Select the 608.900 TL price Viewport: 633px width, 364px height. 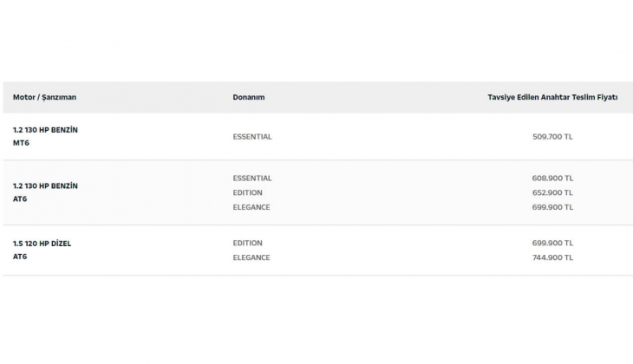(x=552, y=178)
